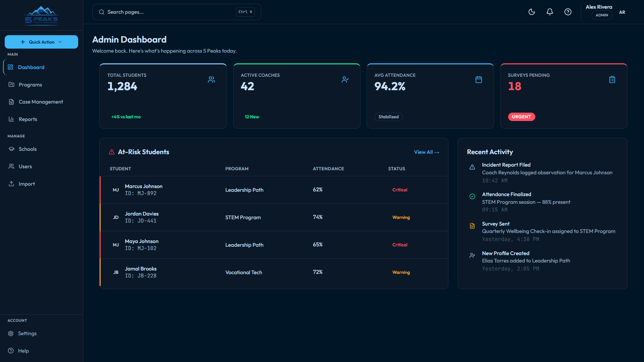644x362 pixels.
Task: Select Maya Johnson row
Action: coord(274,245)
